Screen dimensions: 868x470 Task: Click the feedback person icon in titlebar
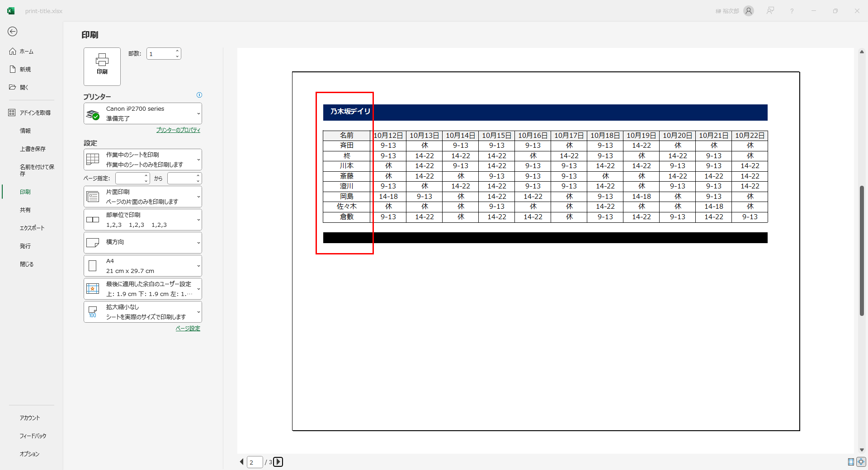coord(770,10)
